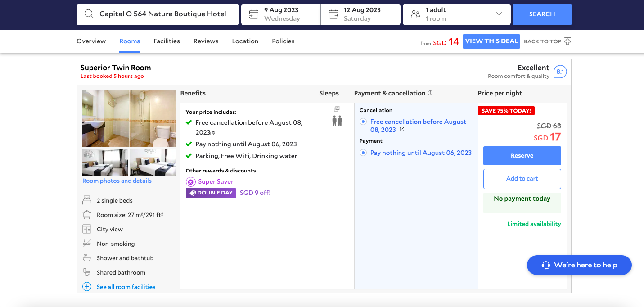Jump to the Location tab

tap(245, 41)
